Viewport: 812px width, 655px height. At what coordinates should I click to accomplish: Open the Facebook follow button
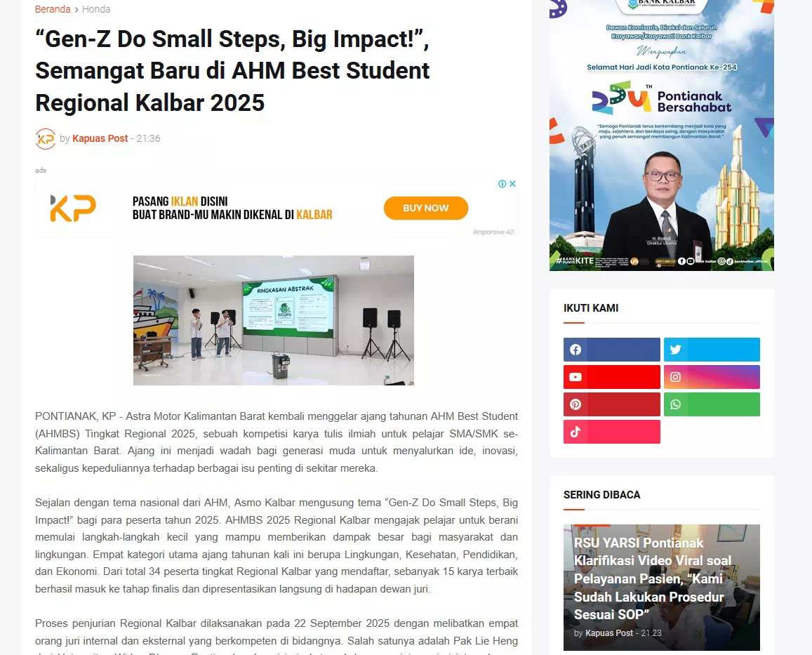(x=611, y=350)
